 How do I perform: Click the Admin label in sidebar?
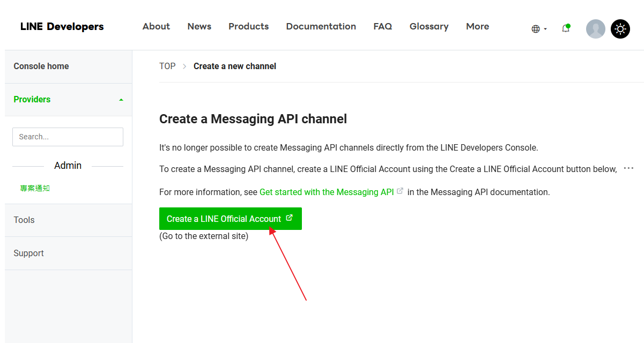pyautogui.click(x=68, y=166)
